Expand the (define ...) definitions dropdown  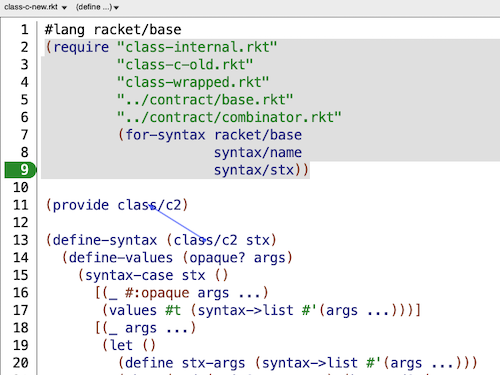97,7
